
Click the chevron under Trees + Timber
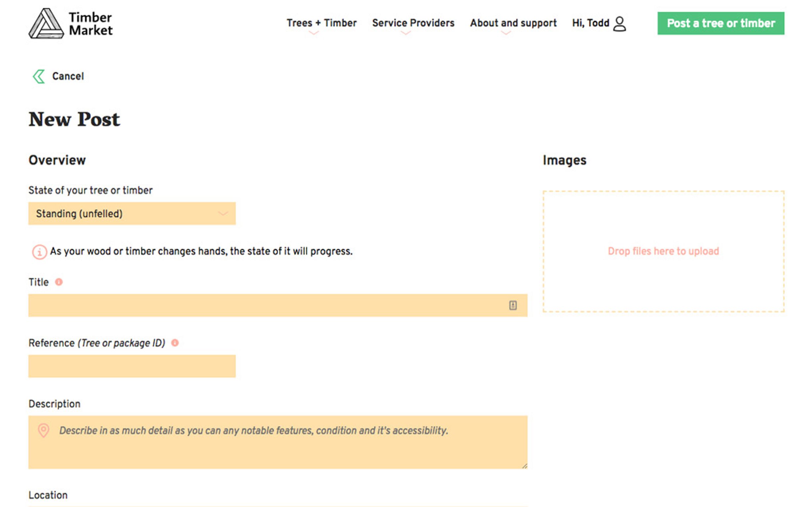point(314,33)
